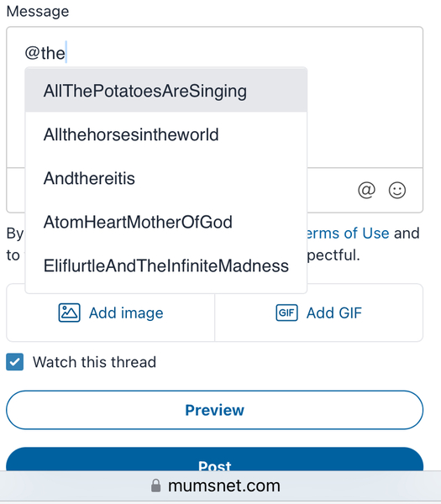The height and width of the screenshot is (504, 441).
Task: Tap the padlock icon beside mumsnet.com
Action: pyautogui.click(x=156, y=486)
